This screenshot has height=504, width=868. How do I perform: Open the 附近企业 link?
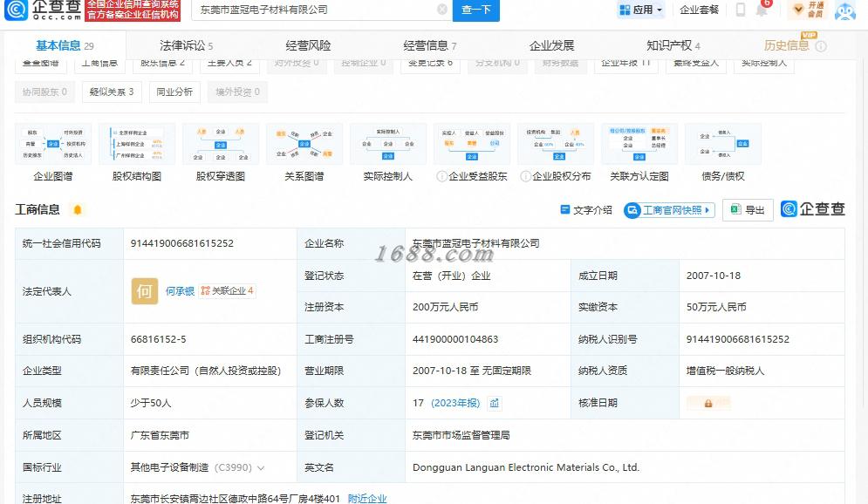pyautogui.click(x=367, y=499)
